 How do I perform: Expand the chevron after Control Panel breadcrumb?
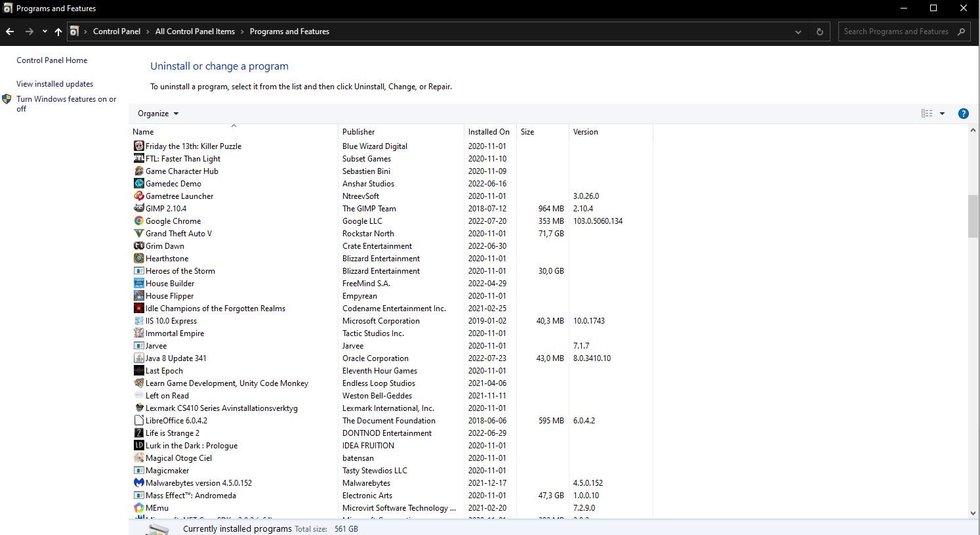tap(148, 32)
